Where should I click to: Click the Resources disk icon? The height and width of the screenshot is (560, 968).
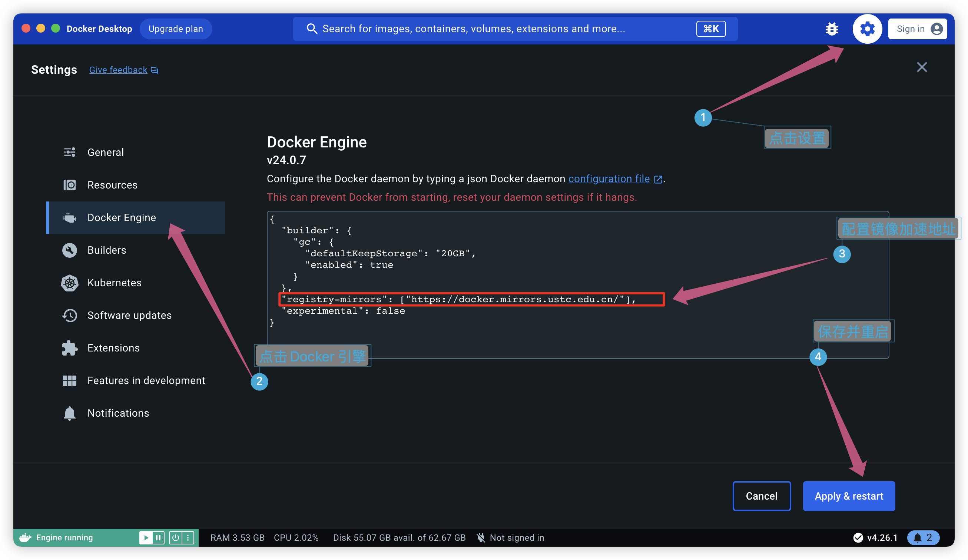(x=70, y=185)
